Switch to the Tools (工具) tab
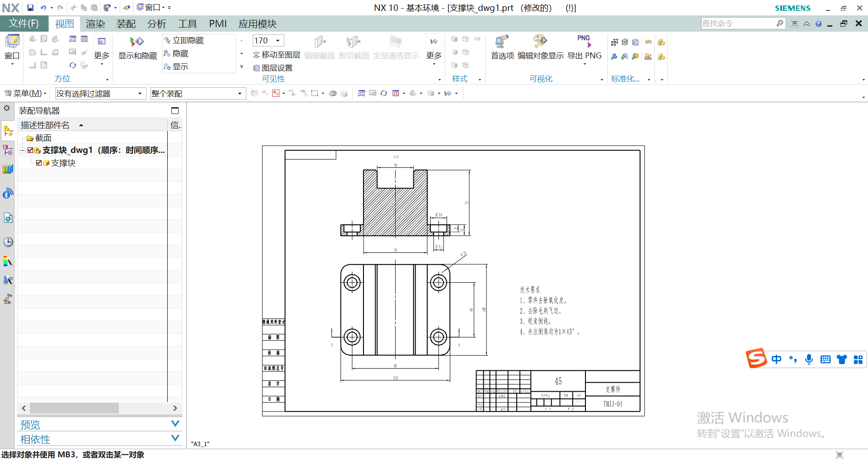The width and height of the screenshot is (868, 460). point(188,24)
